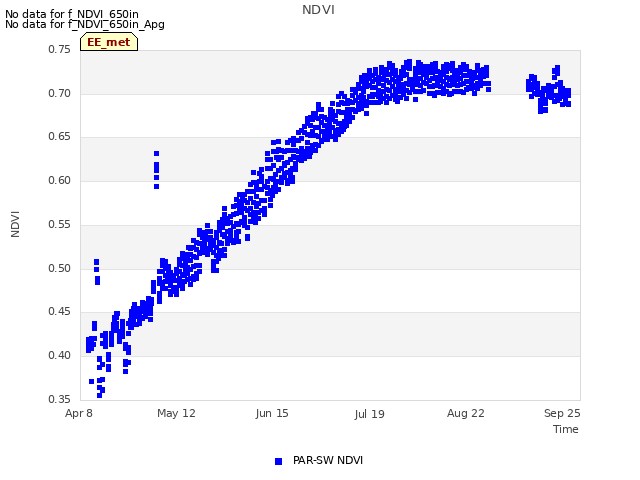Click the 0.45 y-axis tick label
This screenshot has height=480, width=640.
tap(60, 311)
